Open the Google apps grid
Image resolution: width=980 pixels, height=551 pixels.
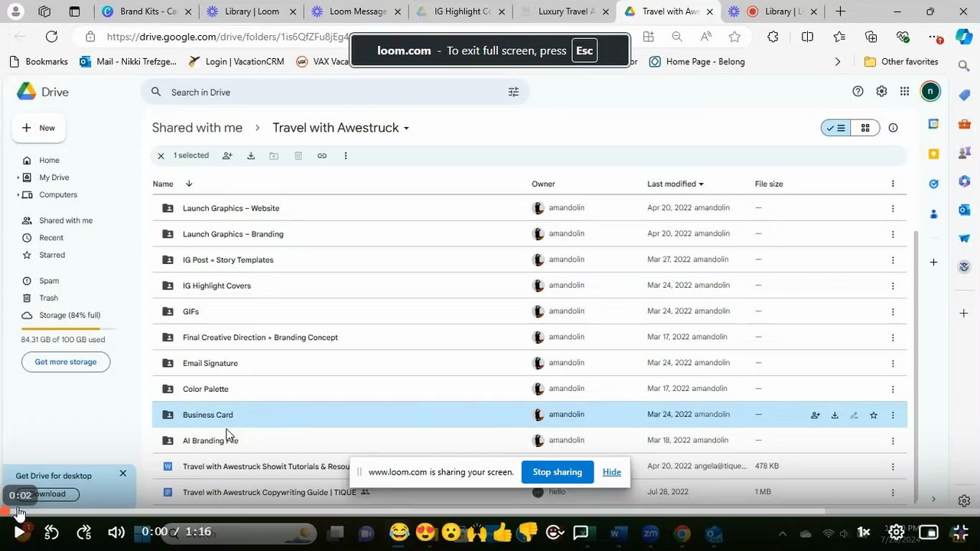click(x=904, y=91)
